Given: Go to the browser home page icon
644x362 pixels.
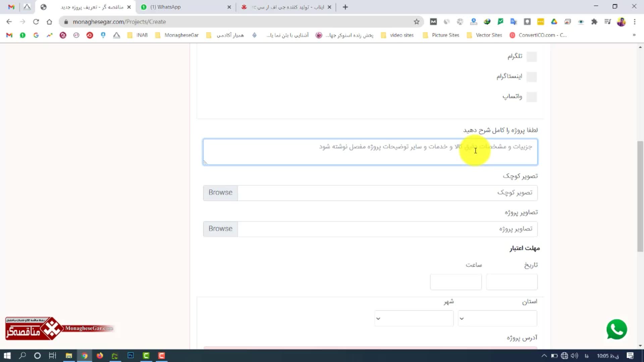Looking at the screenshot, I should (x=49, y=22).
